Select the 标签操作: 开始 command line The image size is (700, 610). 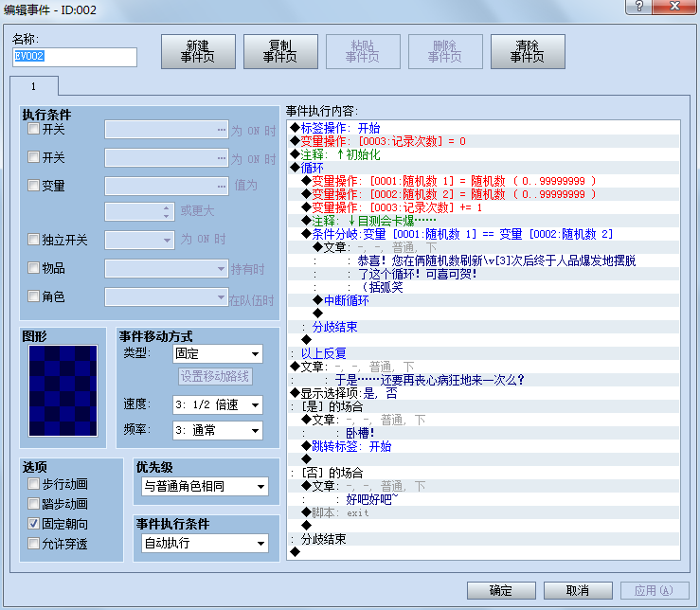coord(484,128)
